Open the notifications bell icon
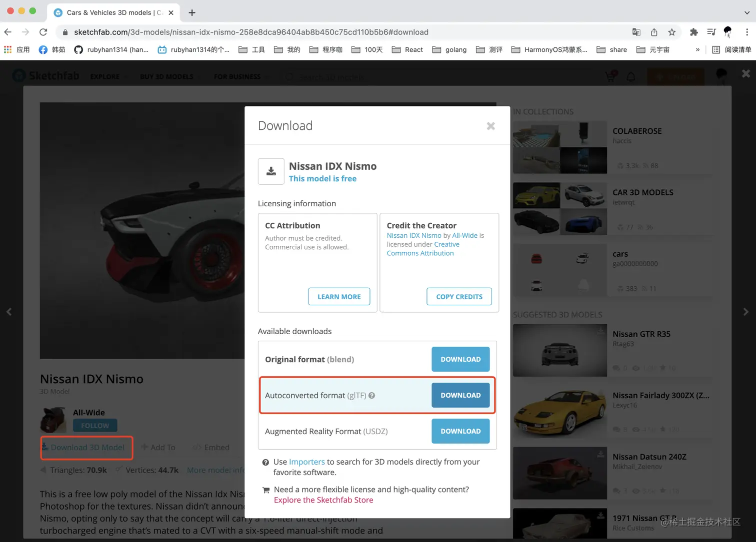 pos(631,77)
